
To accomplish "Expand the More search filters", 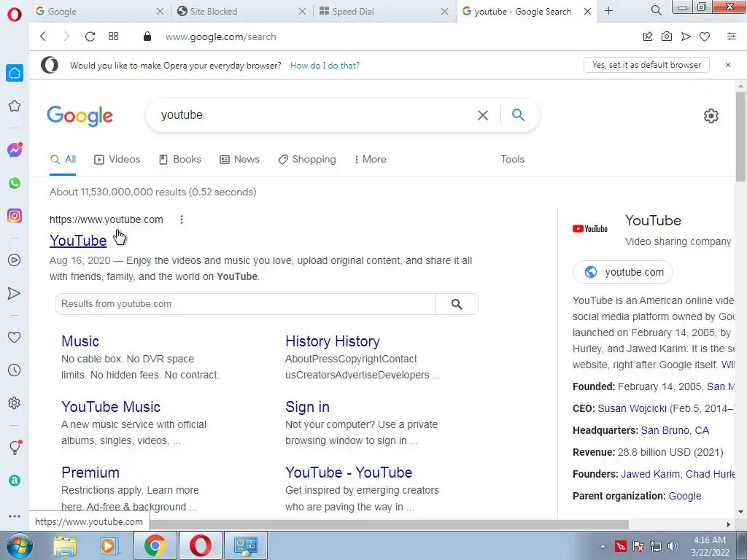I will 370,159.
